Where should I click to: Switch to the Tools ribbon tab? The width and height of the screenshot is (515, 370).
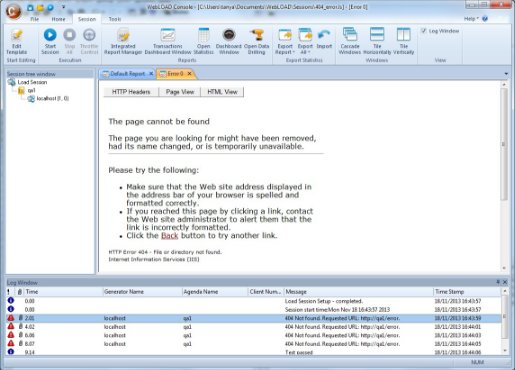tap(115, 19)
